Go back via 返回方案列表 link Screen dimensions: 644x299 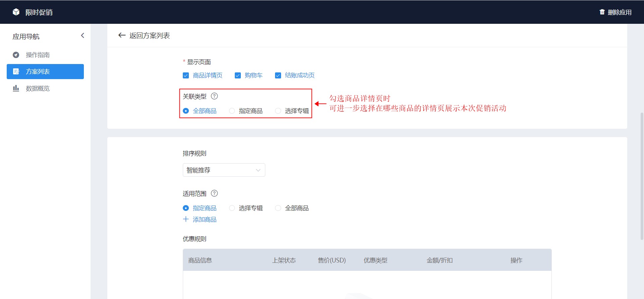(x=150, y=36)
